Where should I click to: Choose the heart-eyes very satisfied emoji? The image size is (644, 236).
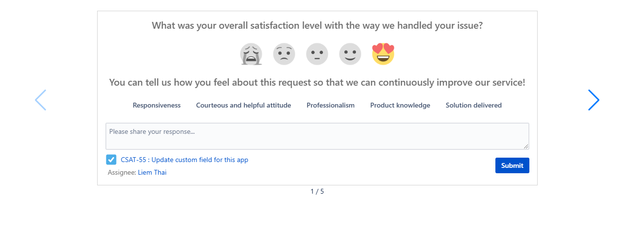383,54
